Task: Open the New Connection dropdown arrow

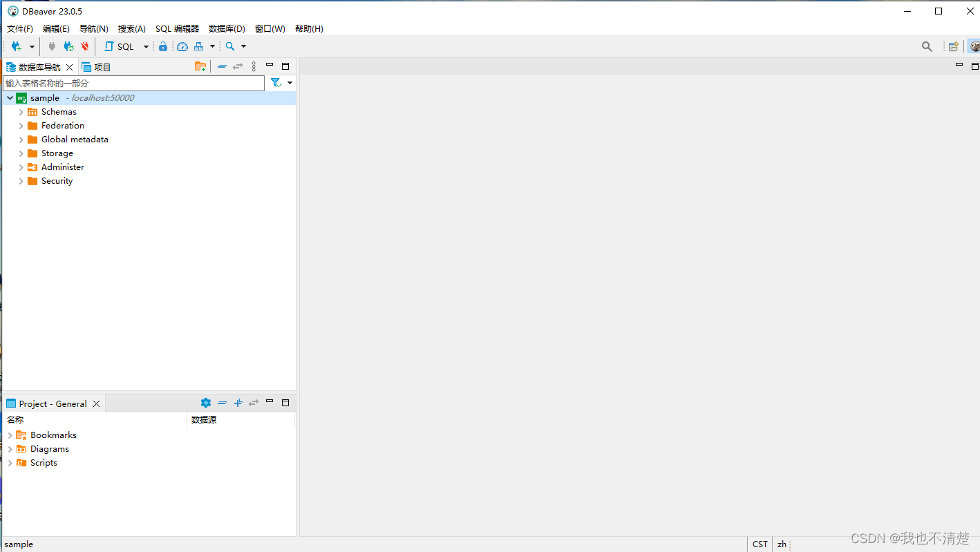Action: (x=32, y=47)
